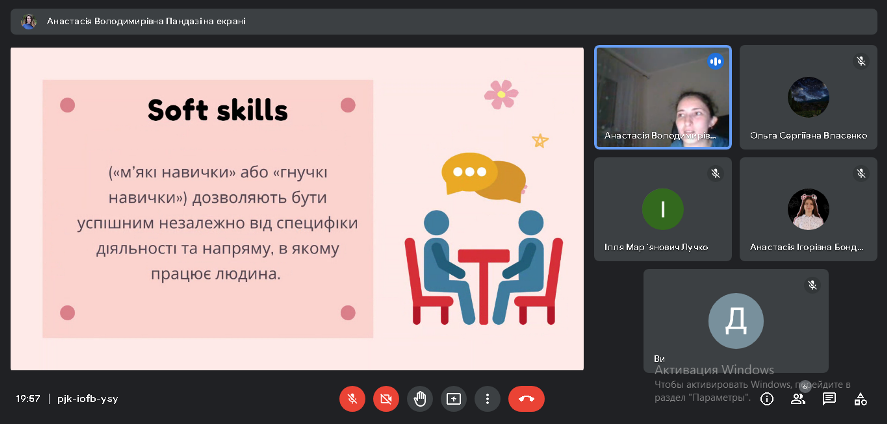The image size is (887, 424).
Task: Click Ольга Сергіївна Власенко's participant tile
Action: [x=808, y=97]
